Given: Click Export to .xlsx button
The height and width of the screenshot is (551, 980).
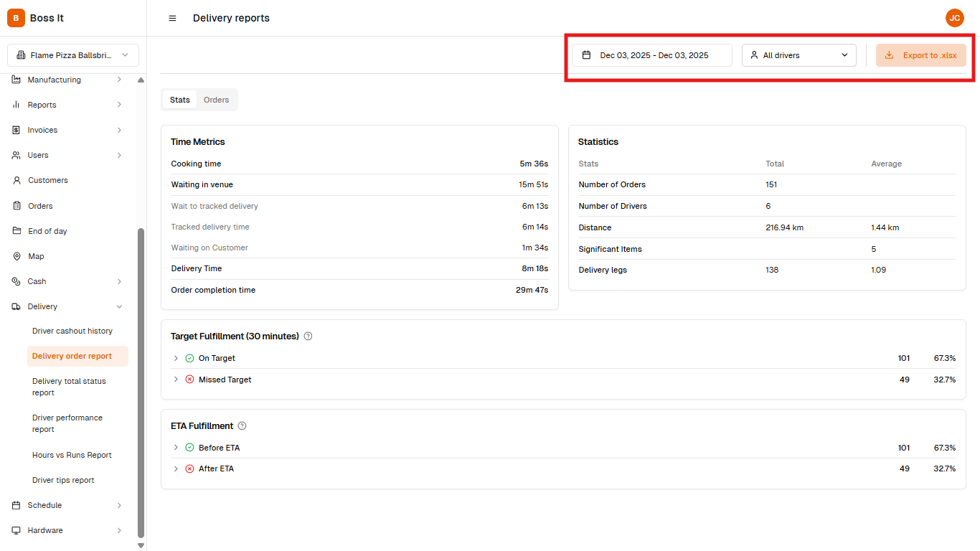Looking at the screenshot, I should point(920,55).
